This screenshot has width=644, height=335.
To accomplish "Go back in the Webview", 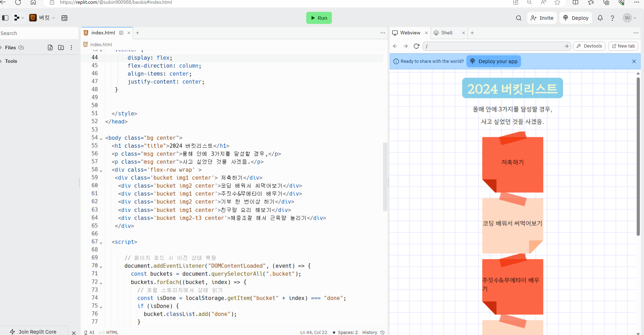I will point(395,46).
